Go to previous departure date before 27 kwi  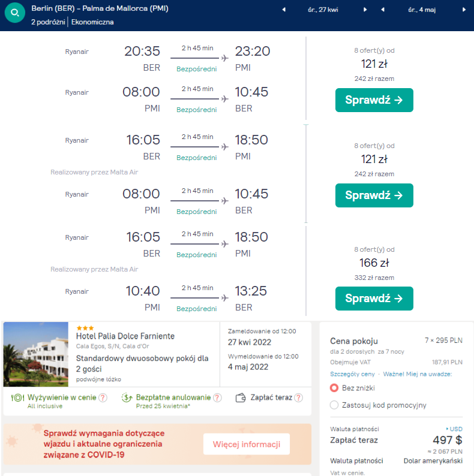(284, 10)
